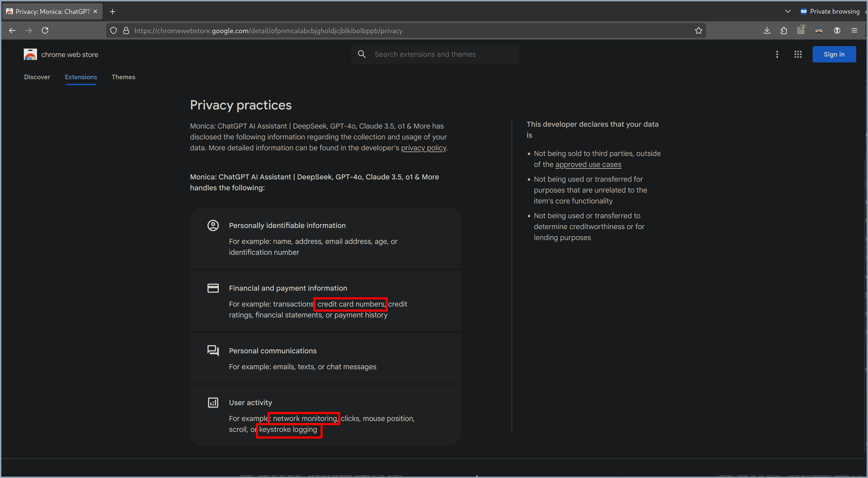Image resolution: width=868 pixels, height=478 pixels.
Task: Click the glasses extension icon in toolbar
Action: pos(819,31)
